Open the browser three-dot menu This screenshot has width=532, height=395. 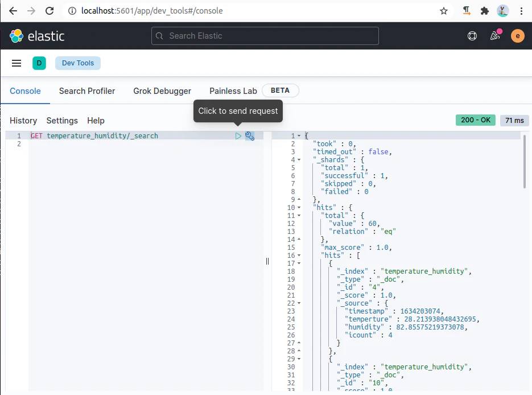coord(522,11)
